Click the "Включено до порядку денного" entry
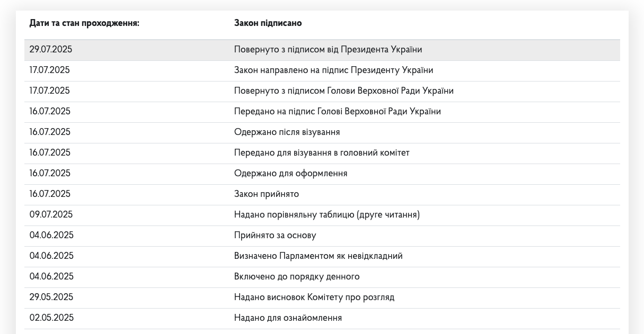Viewport: 644px width, 334px height. coord(296,277)
